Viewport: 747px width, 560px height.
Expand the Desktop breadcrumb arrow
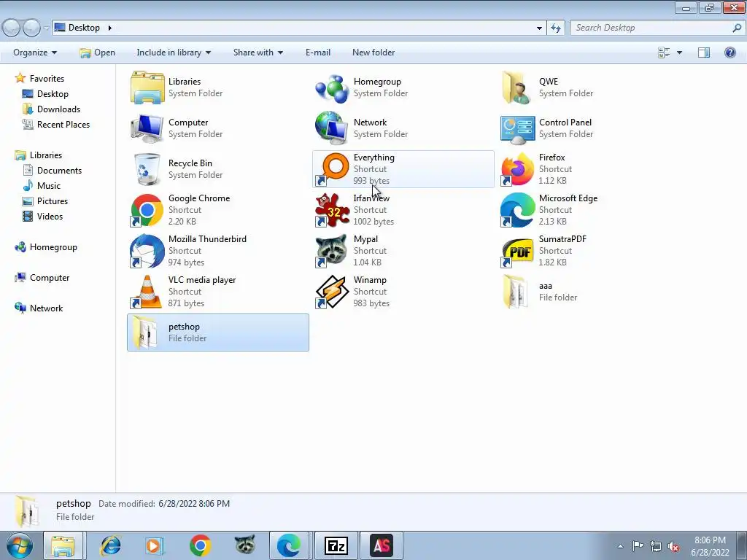point(109,28)
